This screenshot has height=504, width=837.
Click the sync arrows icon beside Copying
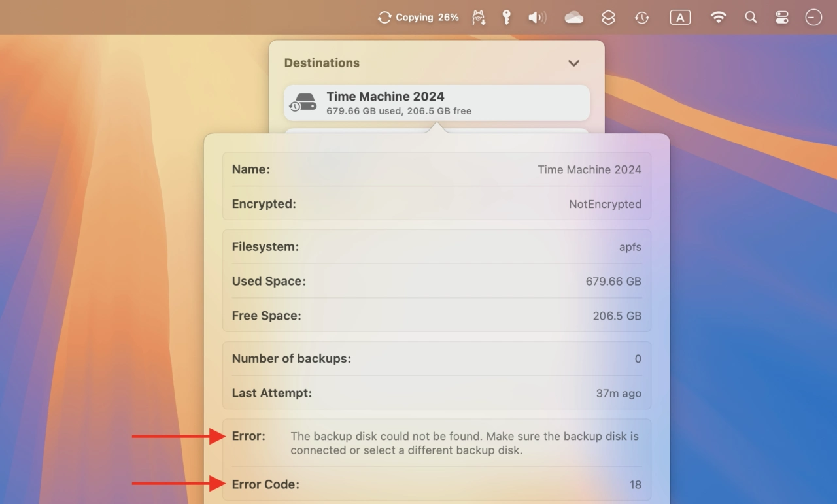pyautogui.click(x=384, y=18)
